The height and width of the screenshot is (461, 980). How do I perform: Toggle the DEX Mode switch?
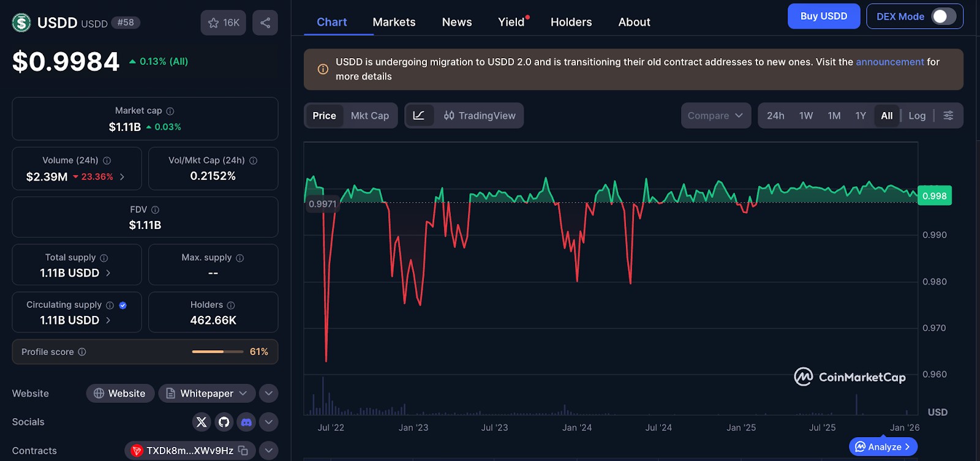943,17
